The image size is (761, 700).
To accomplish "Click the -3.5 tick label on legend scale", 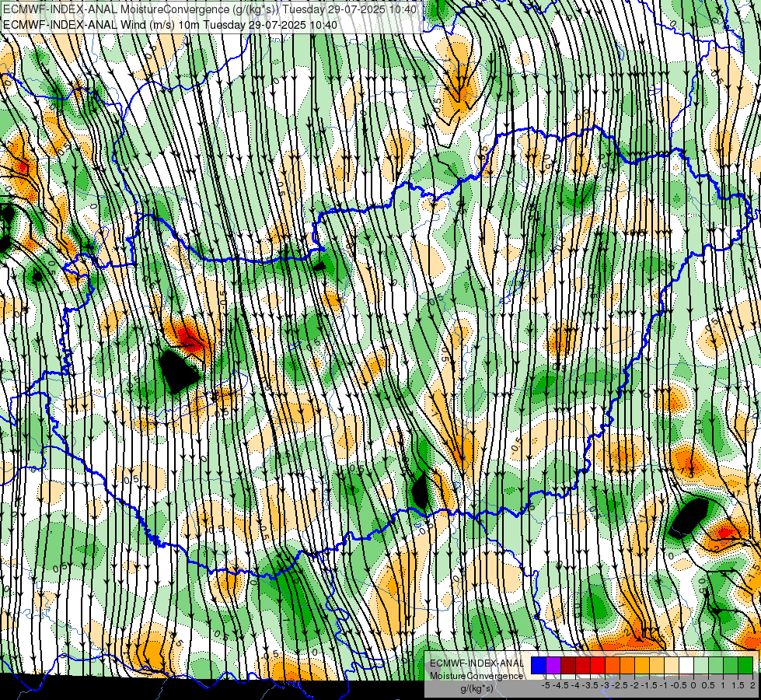I will point(590,685).
